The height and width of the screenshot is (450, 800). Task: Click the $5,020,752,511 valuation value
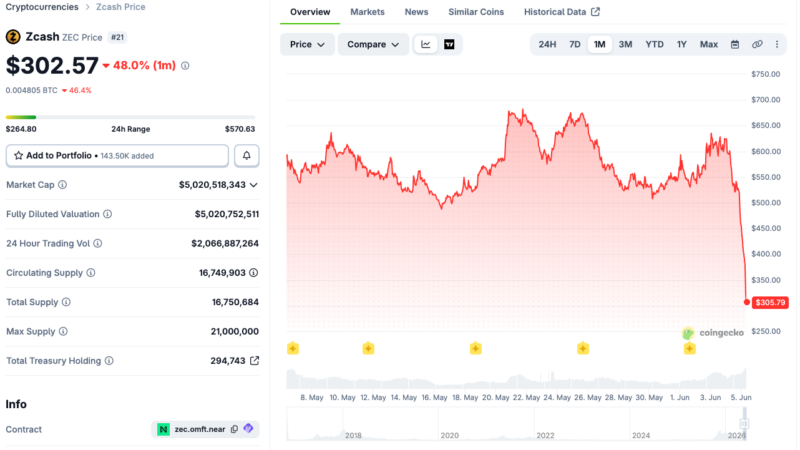tap(227, 214)
